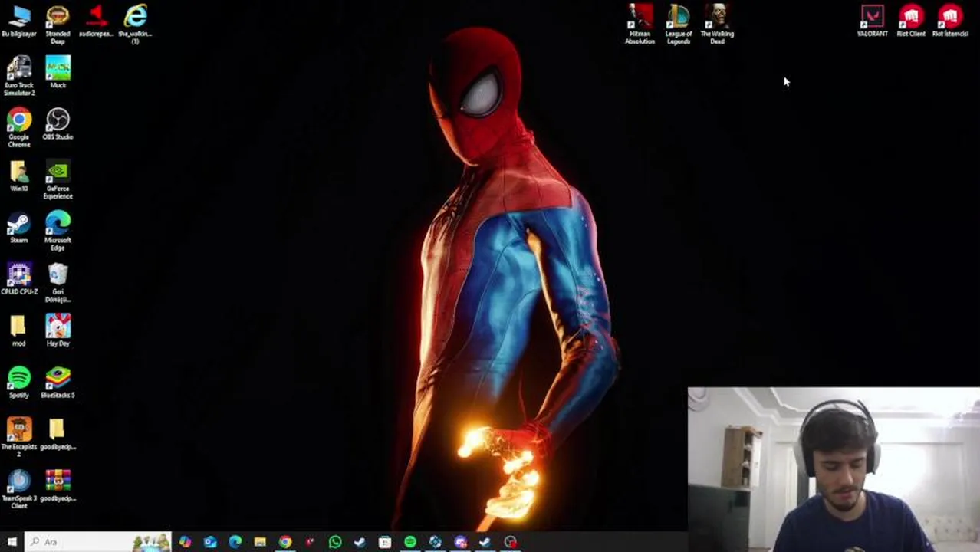Open Microsoft Edge desktop shortcut
The height and width of the screenshot is (552, 980).
(58, 231)
